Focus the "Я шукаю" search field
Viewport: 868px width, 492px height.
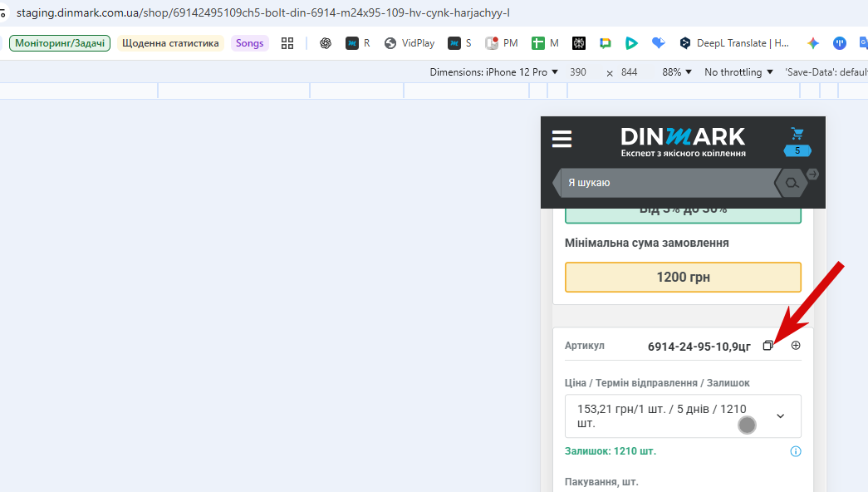(x=667, y=183)
